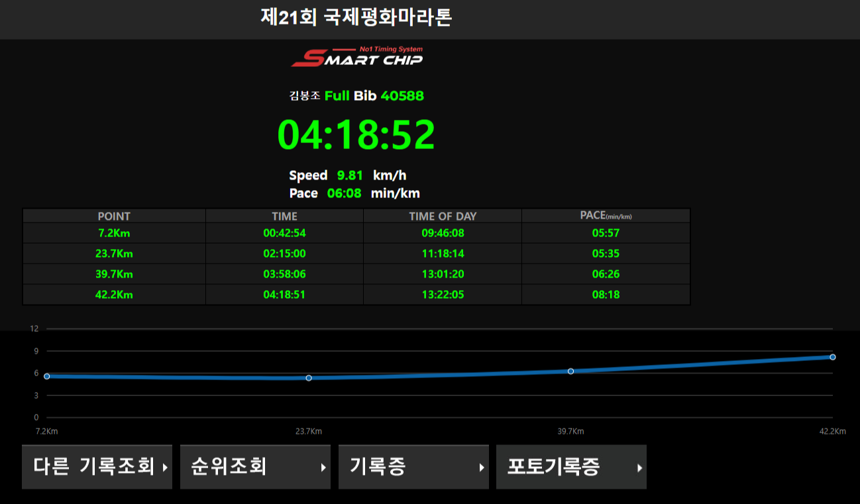The width and height of the screenshot is (860, 504).
Task: Open 순위조회 ranking lookup button
Action: pyautogui.click(x=255, y=467)
